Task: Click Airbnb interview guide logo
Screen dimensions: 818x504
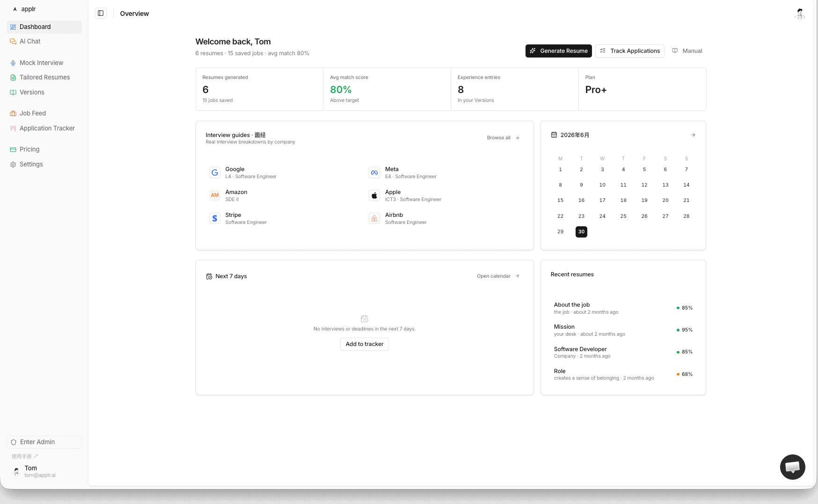Action: pos(374,218)
